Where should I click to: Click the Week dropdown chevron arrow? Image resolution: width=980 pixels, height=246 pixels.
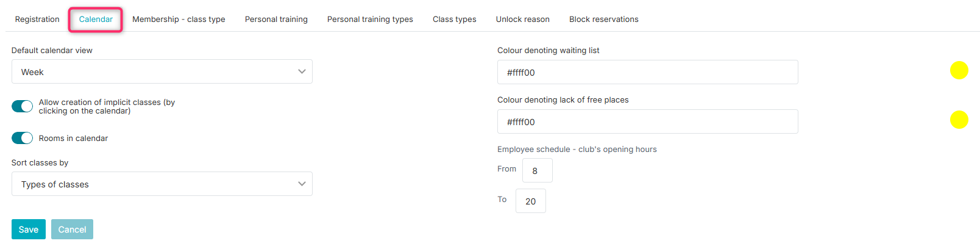[x=302, y=71]
